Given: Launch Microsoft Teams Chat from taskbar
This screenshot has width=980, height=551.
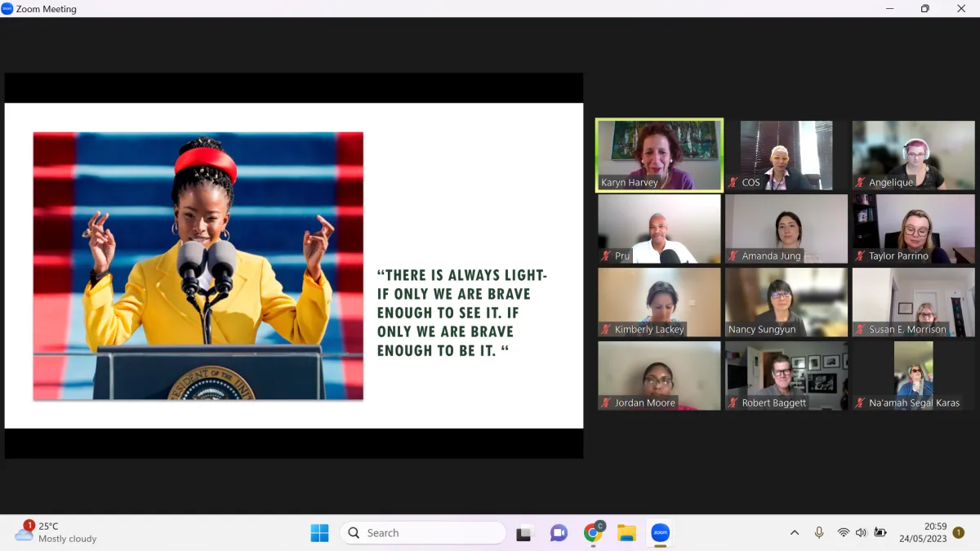Looking at the screenshot, I should coord(559,533).
